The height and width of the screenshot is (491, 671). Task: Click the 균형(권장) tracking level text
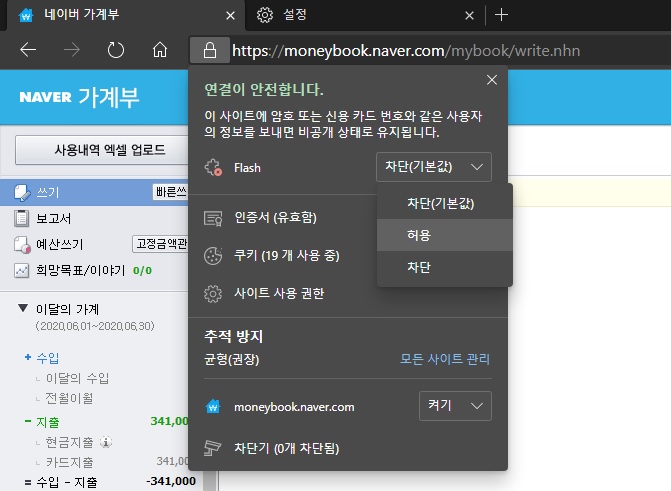(x=232, y=359)
